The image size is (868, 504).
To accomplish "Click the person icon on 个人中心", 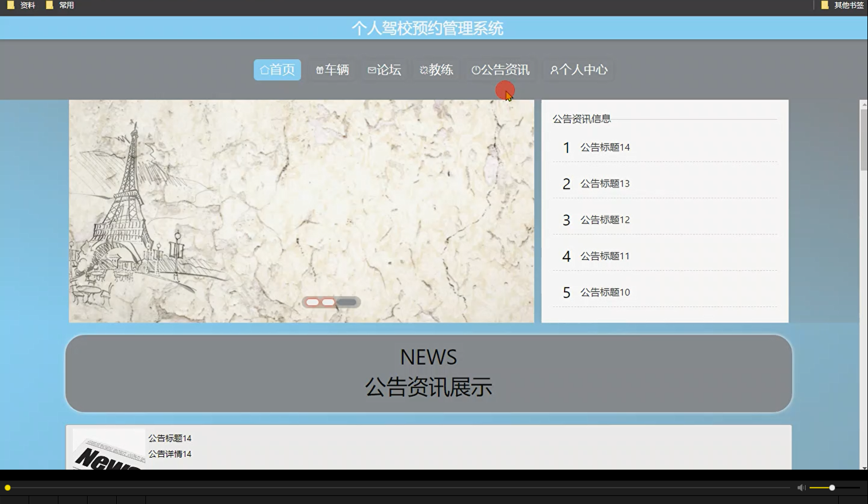I will (553, 70).
